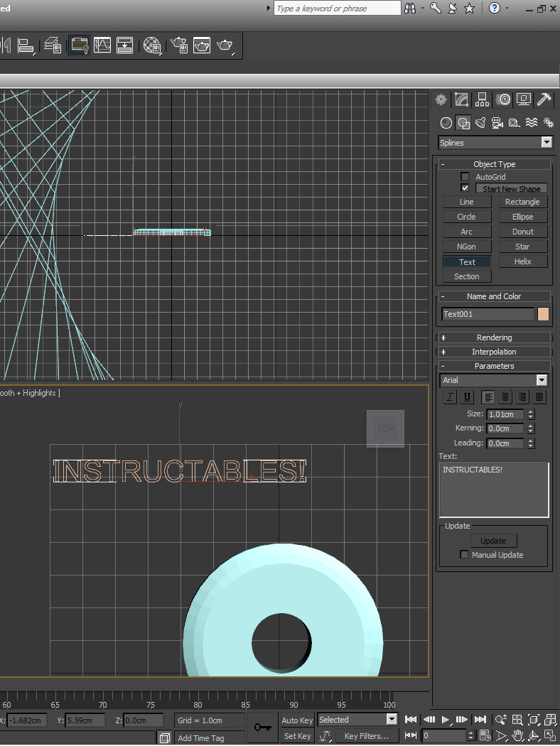
Task: Select the Shapes category icon
Action: pos(463,123)
